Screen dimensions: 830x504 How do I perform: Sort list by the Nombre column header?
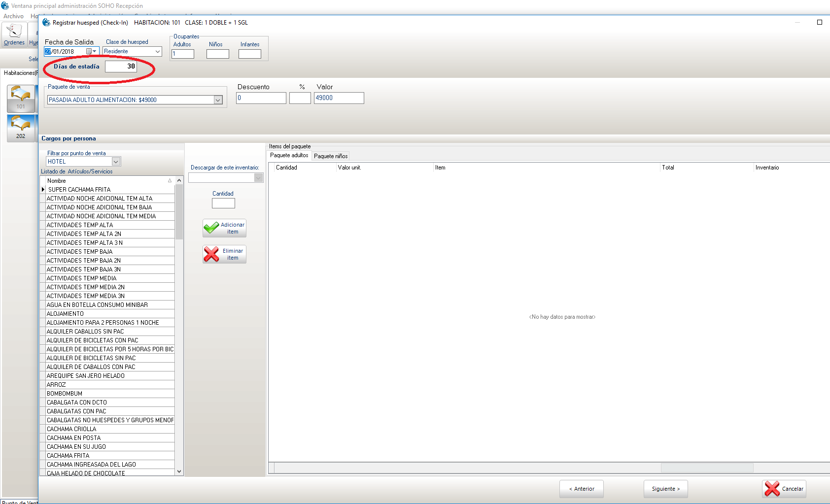tap(106, 181)
